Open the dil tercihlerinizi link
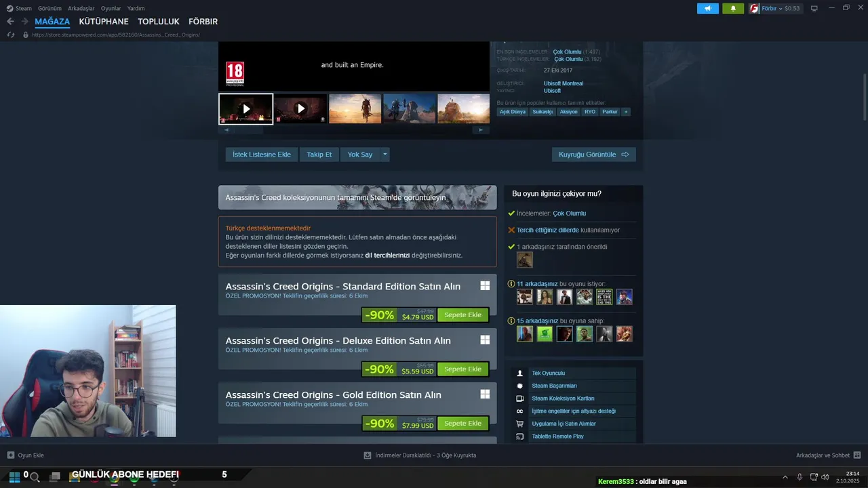Screen dimensions: 868x488 coord(387,255)
